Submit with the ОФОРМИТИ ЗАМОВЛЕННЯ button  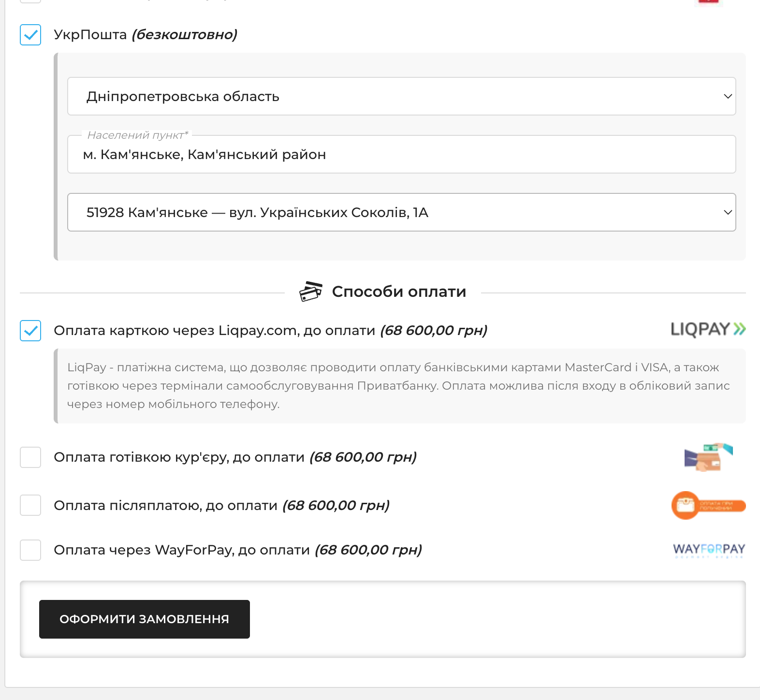tap(145, 619)
